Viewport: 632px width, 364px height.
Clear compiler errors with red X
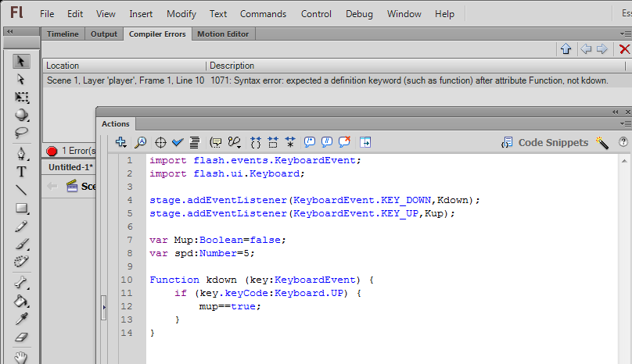pyautogui.click(x=624, y=49)
